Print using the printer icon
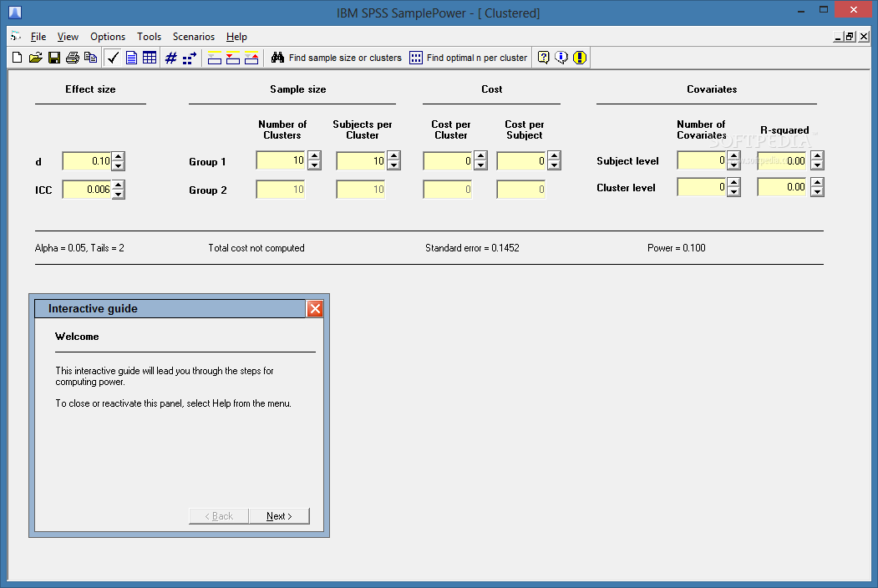The height and width of the screenshot is (588, 878). [x=72, y=58]
